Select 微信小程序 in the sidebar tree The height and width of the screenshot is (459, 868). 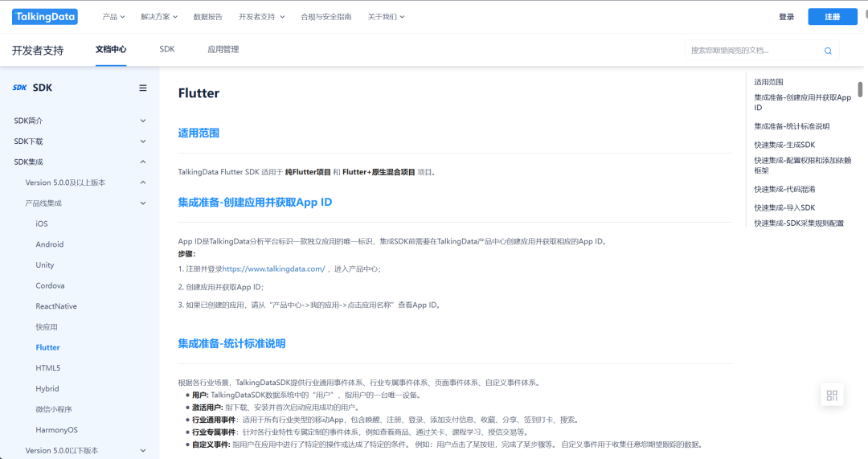pyautogui.click(x=54, y=409)
